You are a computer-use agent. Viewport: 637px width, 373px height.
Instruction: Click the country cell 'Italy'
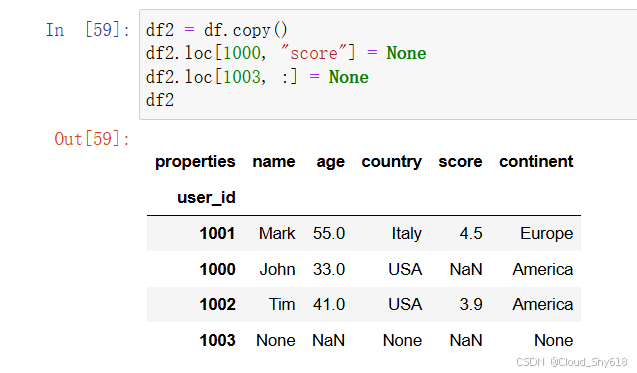[x=407, y=234]
